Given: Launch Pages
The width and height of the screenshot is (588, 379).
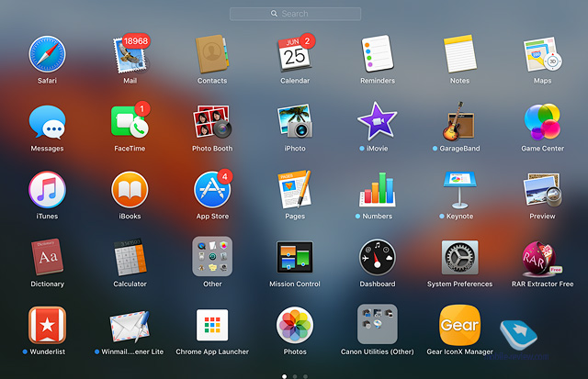Looking at the screenshot, I should tap(295, 189).
